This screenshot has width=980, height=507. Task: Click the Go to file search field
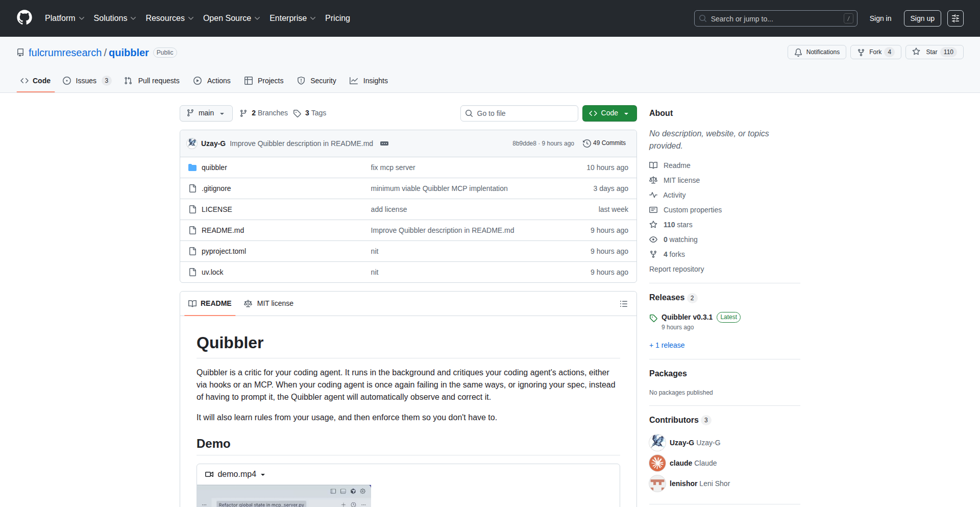click(x=519, y=113)
